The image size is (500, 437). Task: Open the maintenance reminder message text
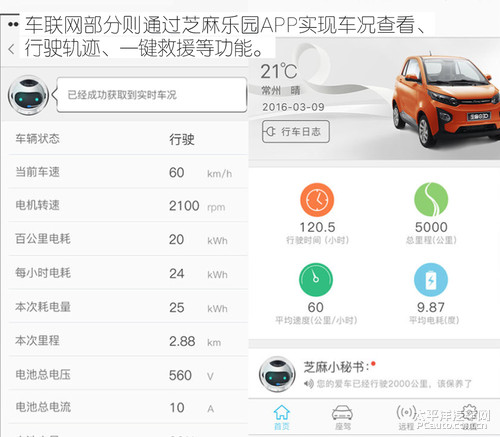pos(394,384)
